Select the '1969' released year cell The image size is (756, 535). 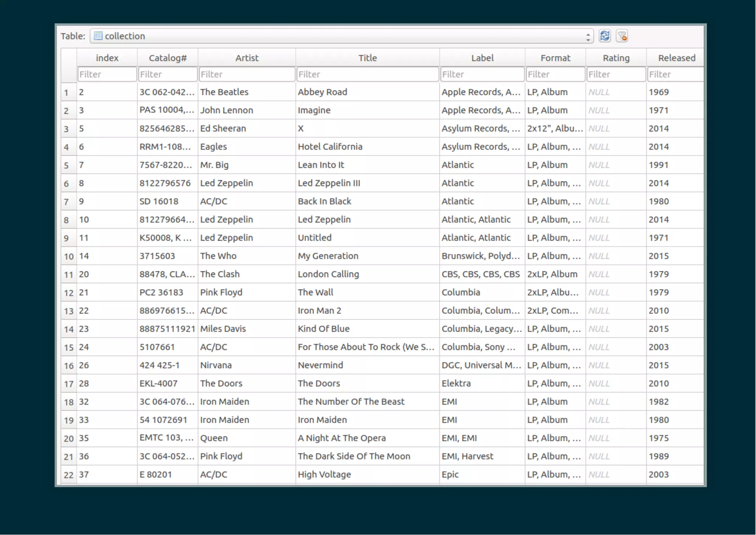[676, 92]
